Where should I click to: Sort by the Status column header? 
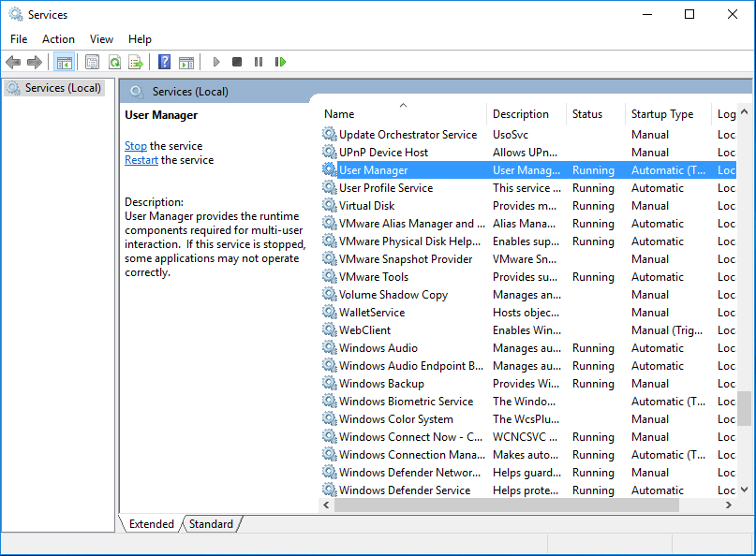596,114
